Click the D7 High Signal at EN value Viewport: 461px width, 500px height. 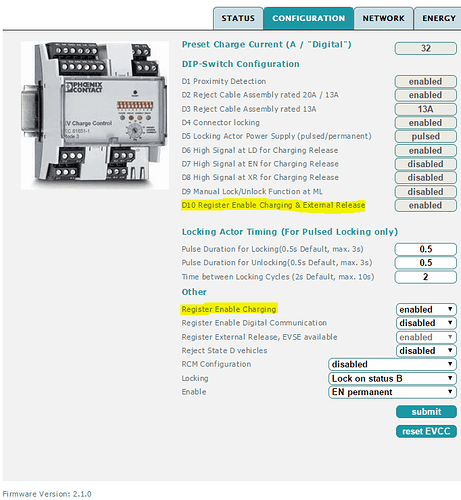coord(426,164)
